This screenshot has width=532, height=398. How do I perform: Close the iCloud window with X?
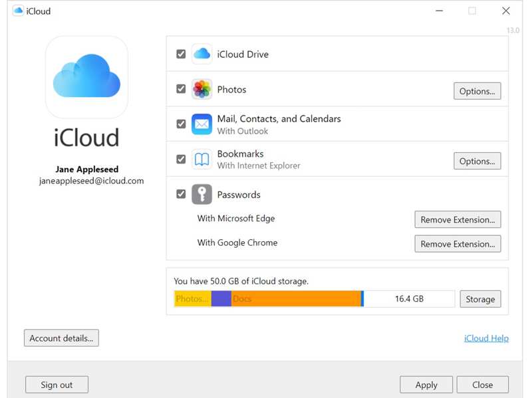click(506, 11)
